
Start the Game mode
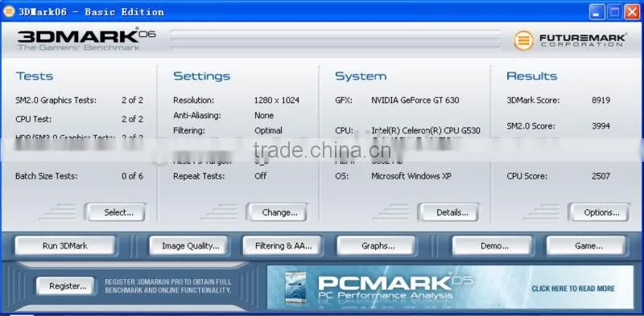[x=586, y=246]
